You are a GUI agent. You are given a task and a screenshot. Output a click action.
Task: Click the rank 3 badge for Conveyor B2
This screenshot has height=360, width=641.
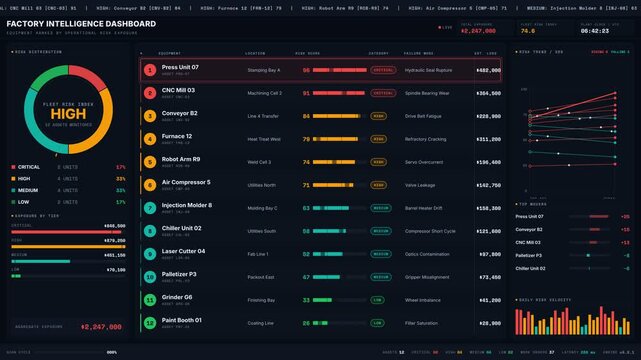pos(150,116)
